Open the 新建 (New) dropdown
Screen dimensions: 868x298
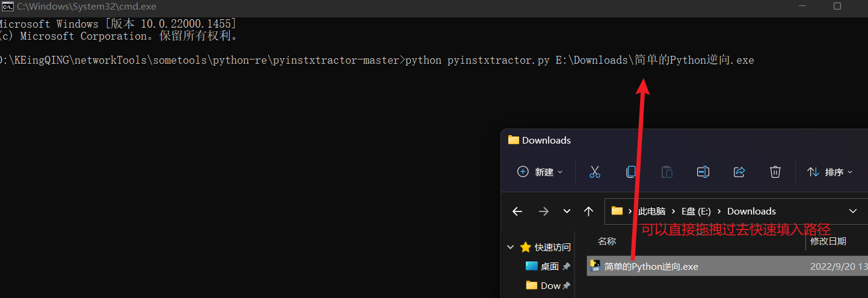(540, 172)
